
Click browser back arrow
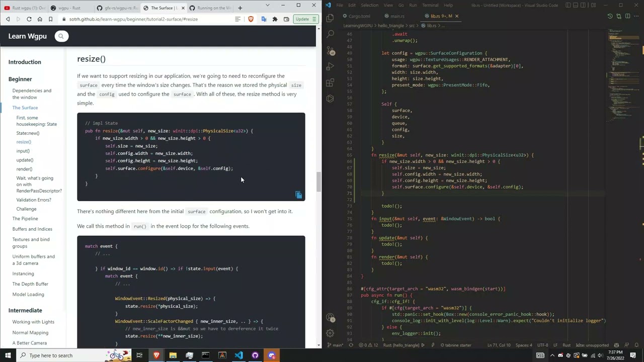[x=8, y=19]
